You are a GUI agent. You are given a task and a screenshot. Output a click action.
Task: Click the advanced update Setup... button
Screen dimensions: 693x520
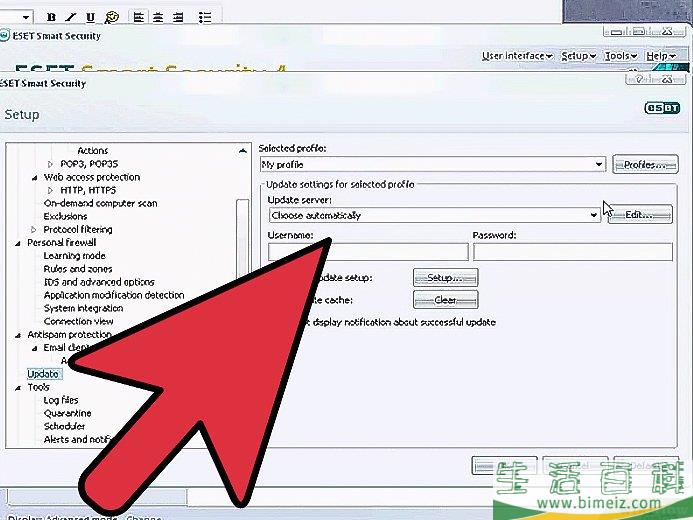(x=446, y=278)
